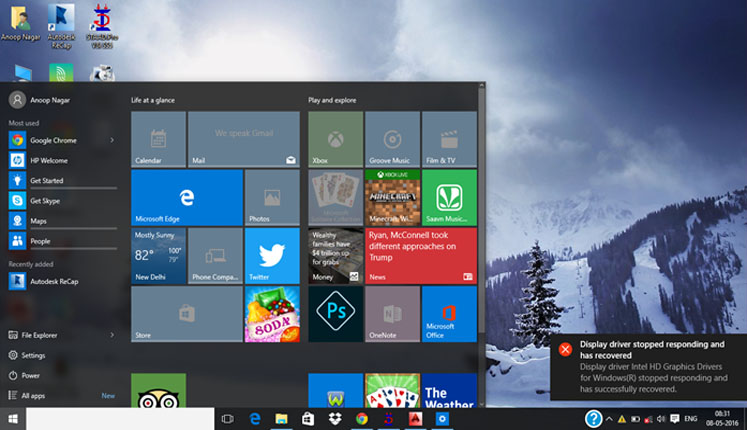Open Edge from the taskbar

[x=255, y=419]
